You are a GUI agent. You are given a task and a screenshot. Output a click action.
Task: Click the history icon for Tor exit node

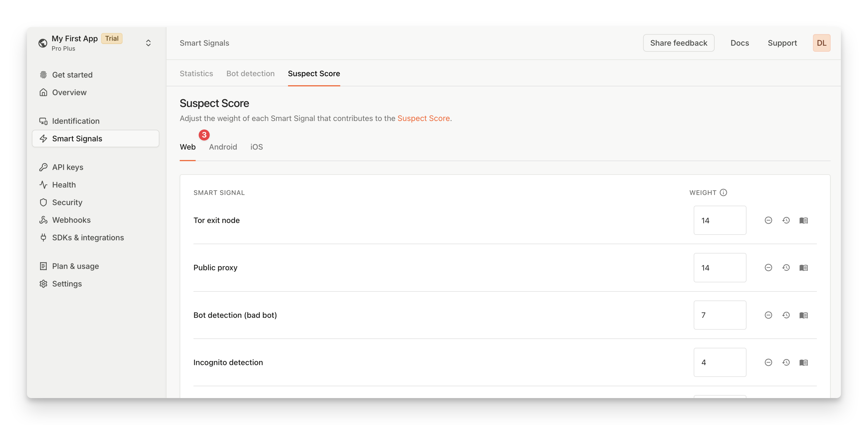tap(786, 220)
